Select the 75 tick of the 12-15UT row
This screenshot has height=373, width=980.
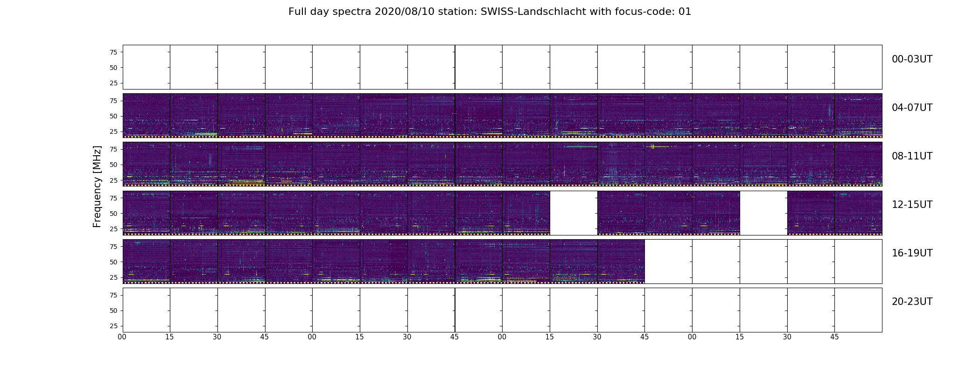113,198
